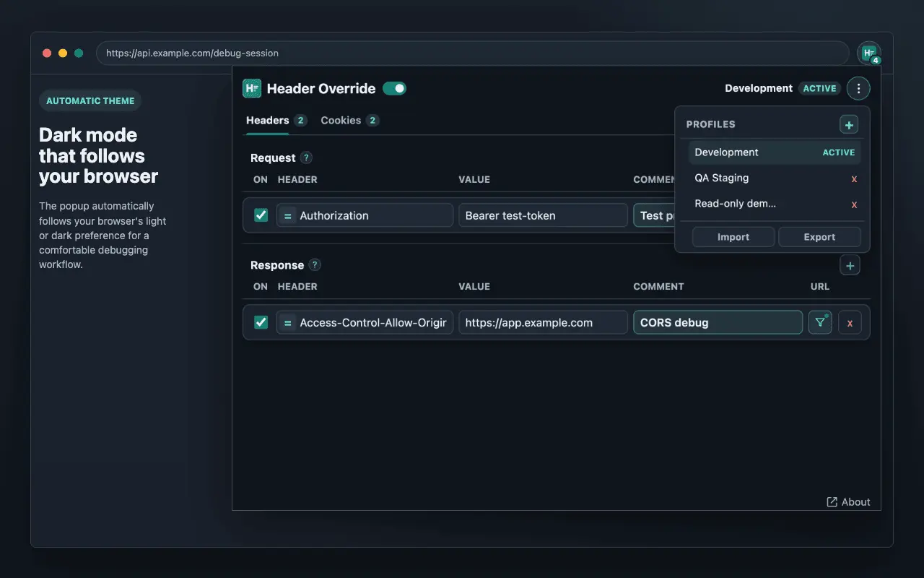Switch to the Cookies tab
924x578 pixels.
click(349, 121)
